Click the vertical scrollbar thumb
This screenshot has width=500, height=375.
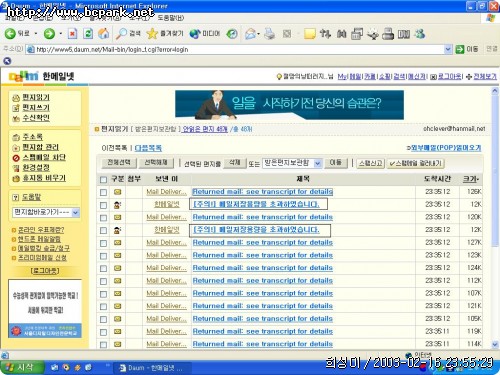coord(495,171)
